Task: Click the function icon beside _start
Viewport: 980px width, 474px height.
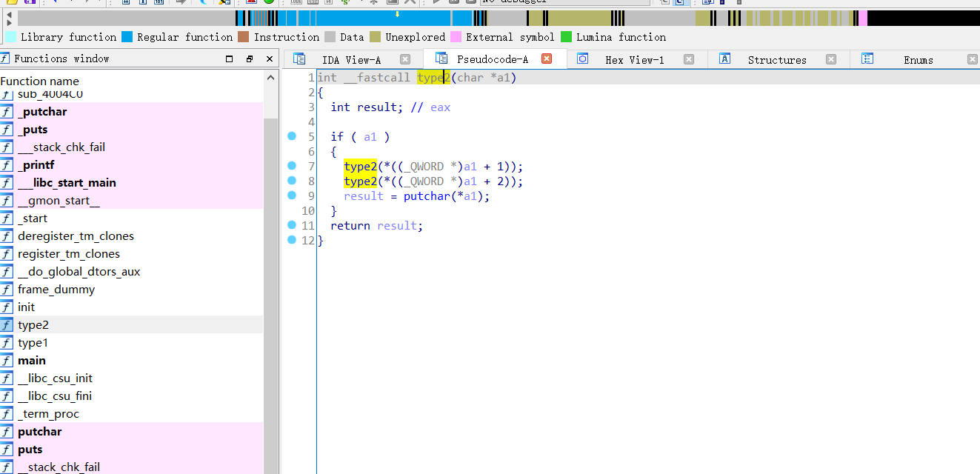Action: 7,218
